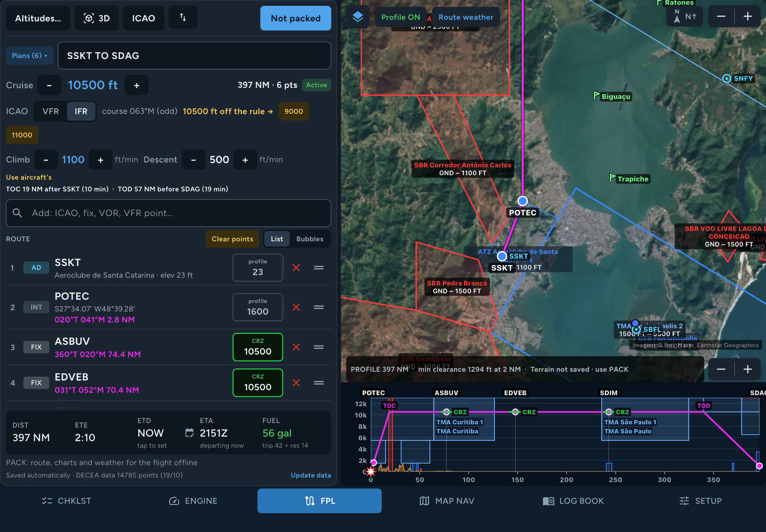Zoom out the map with minus

(721, 17)
